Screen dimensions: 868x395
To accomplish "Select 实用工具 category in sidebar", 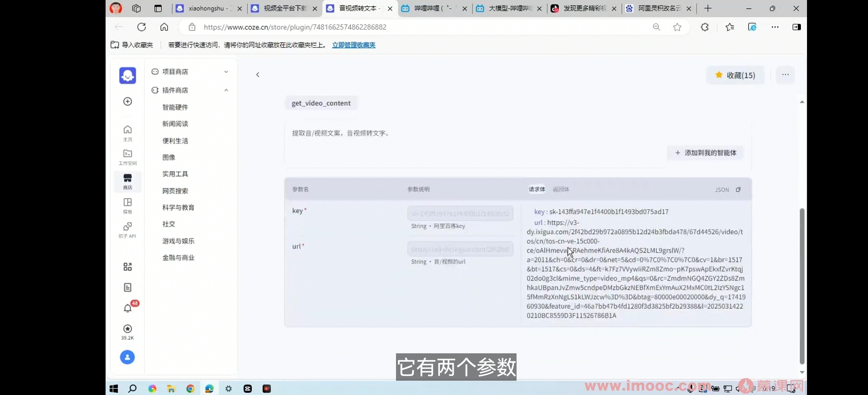I will coord(175,174).
